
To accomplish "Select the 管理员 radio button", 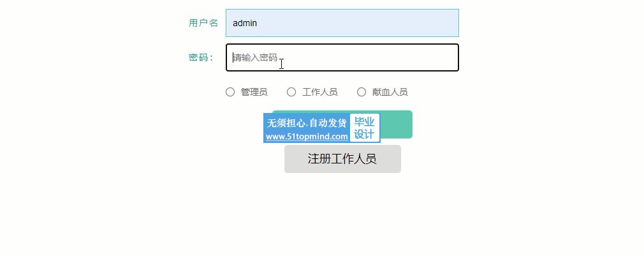I will coord(230,92).
